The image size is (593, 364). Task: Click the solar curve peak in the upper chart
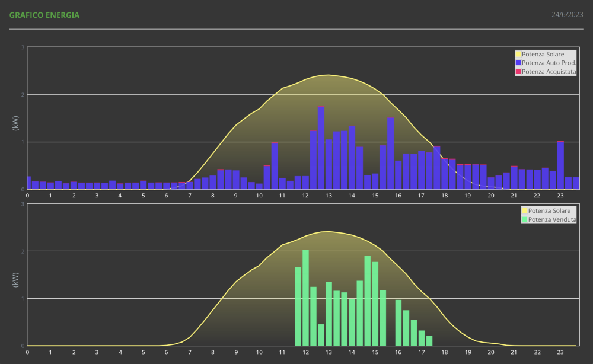[x=328, y=75]
